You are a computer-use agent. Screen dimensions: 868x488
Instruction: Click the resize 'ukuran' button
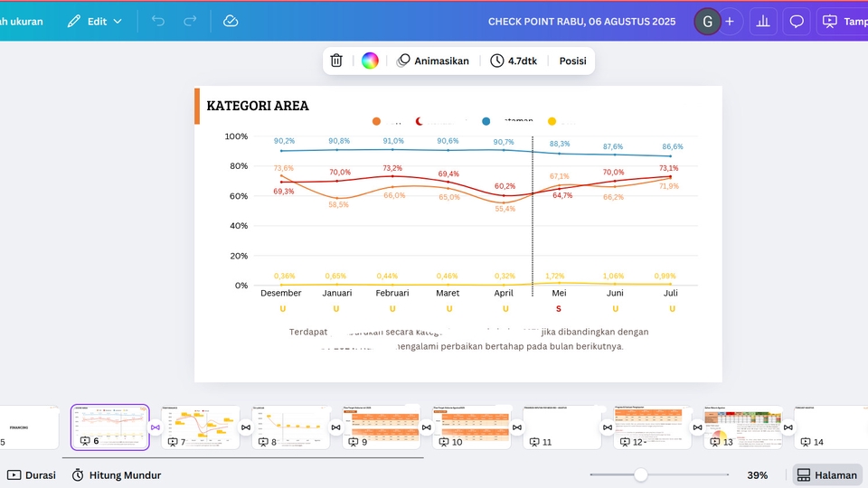click(x=22, y=22)
